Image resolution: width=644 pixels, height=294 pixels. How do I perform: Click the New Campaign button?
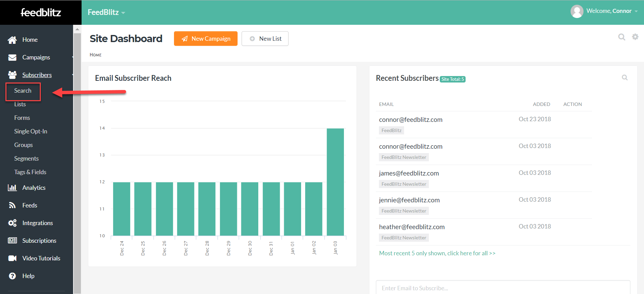point(206,39)
